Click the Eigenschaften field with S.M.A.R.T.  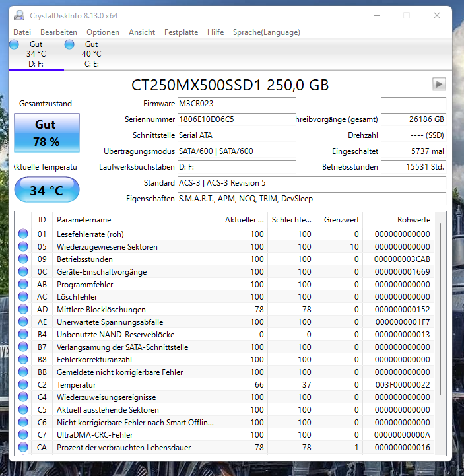tap(312, 199)
